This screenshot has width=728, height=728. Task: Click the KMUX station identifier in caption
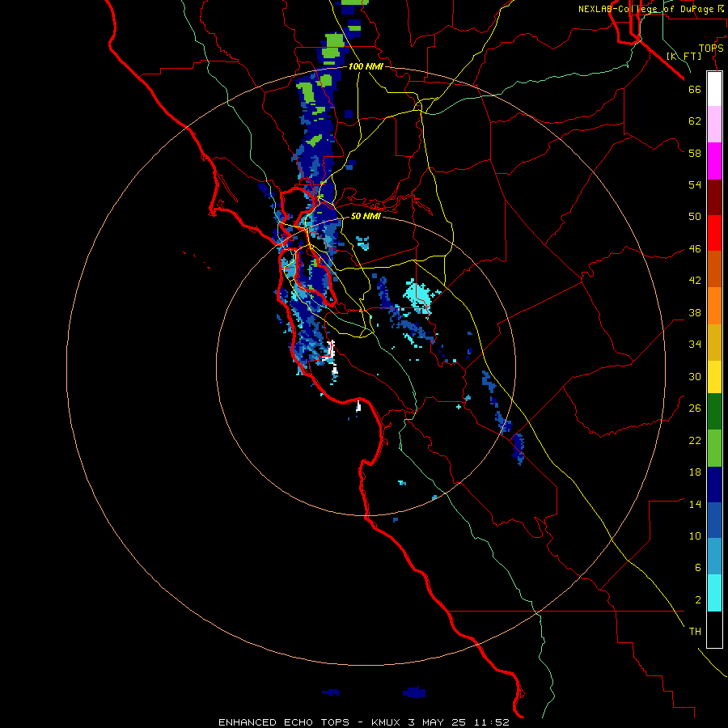(x=385, y=722)
